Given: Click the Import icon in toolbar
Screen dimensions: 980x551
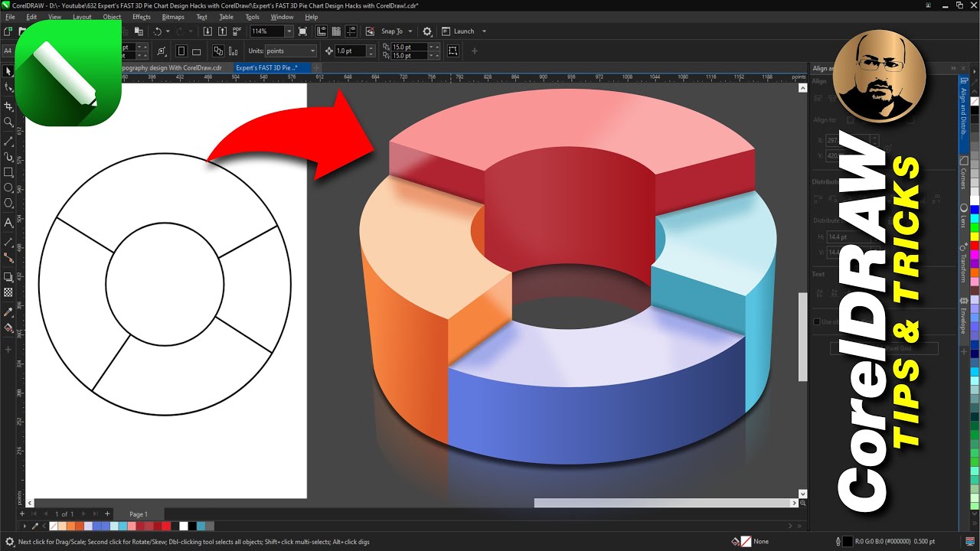Looking at the screenshot, I should point(207,31).
